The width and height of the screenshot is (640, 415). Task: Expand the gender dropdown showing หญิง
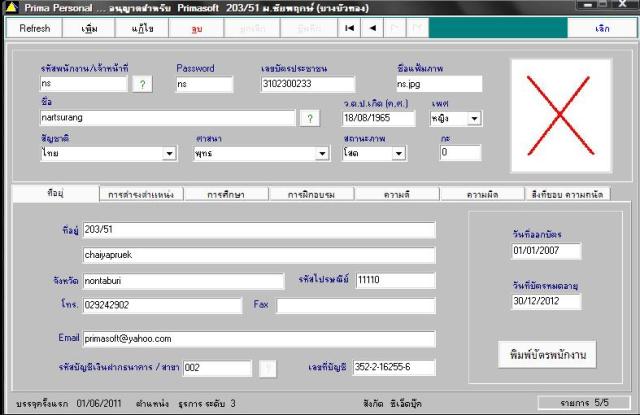(474, 119)
